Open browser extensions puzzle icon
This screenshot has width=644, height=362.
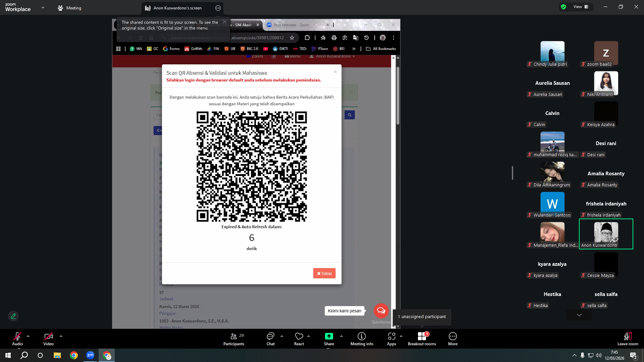[x=307, y=38]
